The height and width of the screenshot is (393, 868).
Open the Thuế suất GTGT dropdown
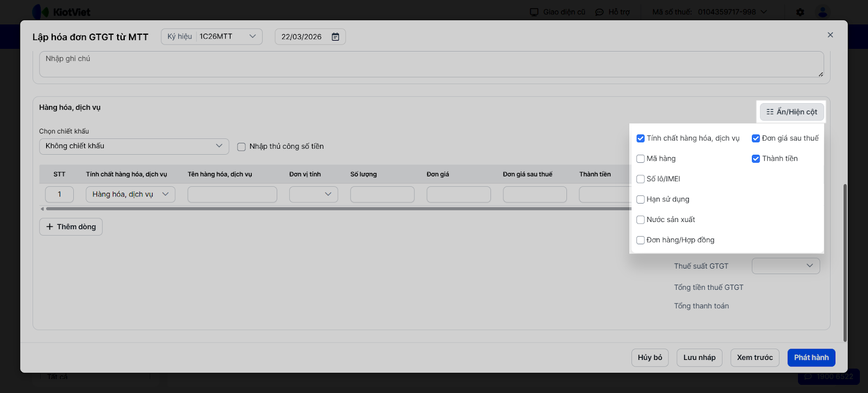pos(786,265)
